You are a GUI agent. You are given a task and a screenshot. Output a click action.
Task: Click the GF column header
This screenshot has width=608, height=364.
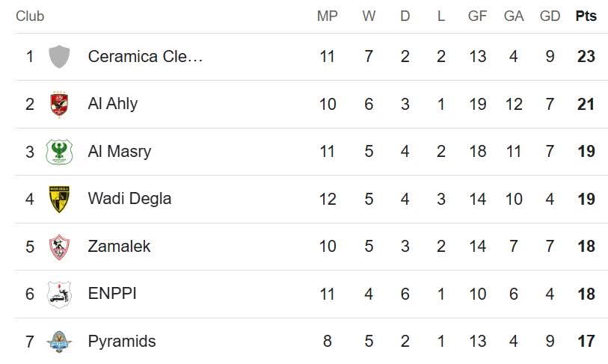click(477, 16)
